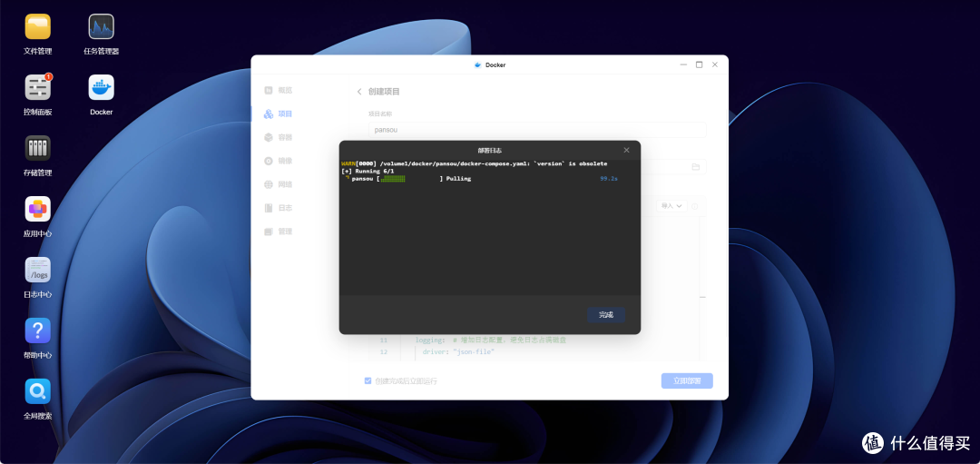Click editor line 11 logging entry
This screenshot has width=980, height=464.
491,341
